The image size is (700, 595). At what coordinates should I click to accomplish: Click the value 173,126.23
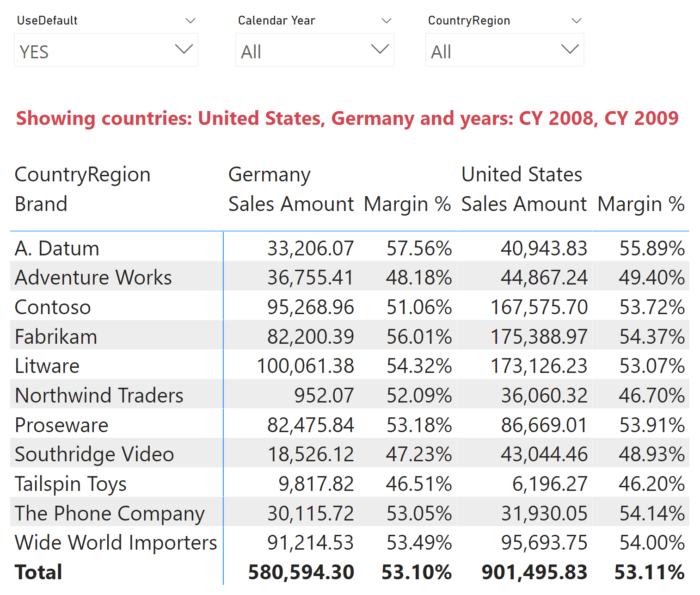539,366
